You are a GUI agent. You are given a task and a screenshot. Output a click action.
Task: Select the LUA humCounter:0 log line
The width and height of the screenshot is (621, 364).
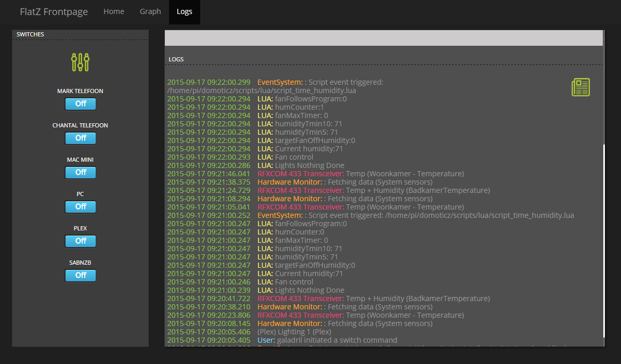click(245, 232)
